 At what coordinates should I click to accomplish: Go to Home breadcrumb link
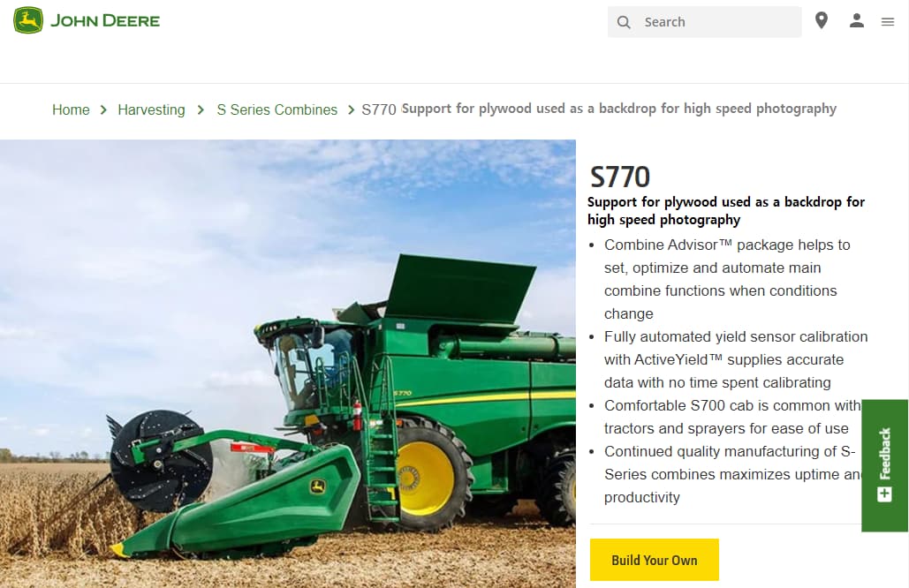coord(71,109)
